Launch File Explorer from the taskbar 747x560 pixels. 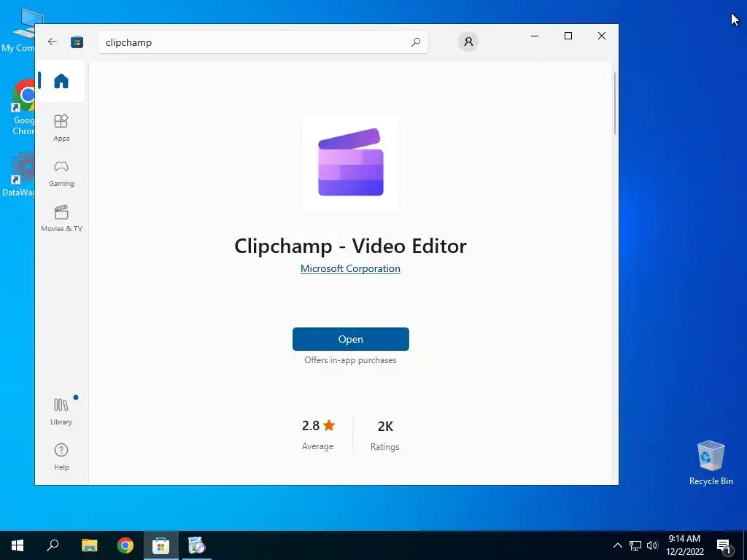click(89, 545)
